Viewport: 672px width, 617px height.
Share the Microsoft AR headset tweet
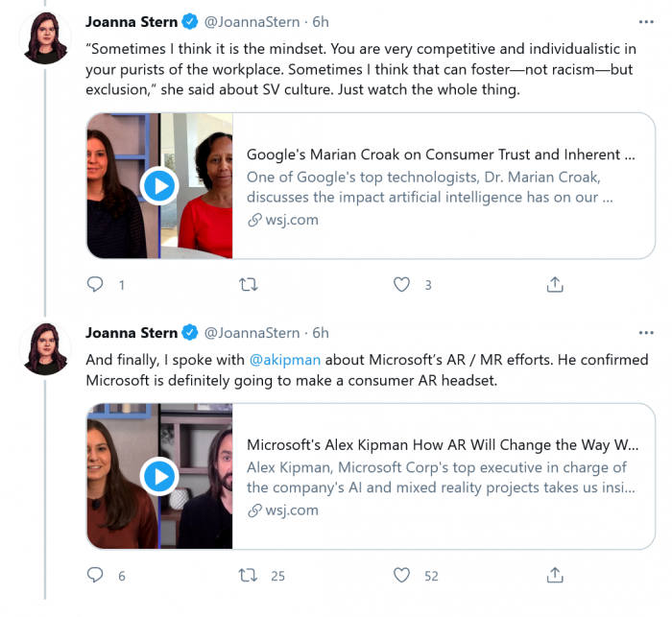pyautogui.click(x=555, y=576)
